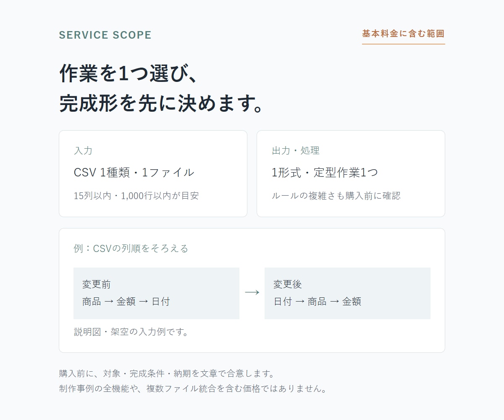The height and width of the screenshot is (420, 504).
Task: Click the 変更後 label
Action: tap(288, 284)
